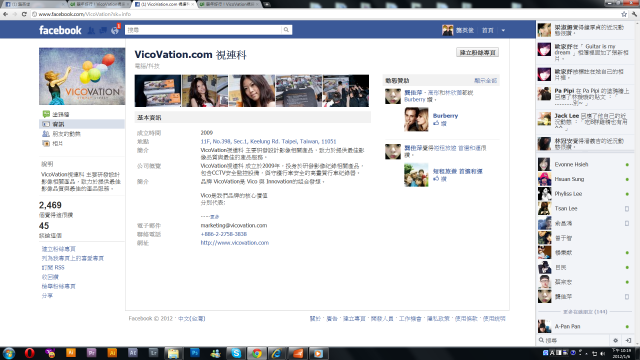Open File Explorer folder on taskbar
The image size is (640, 360).
(173, 353)
